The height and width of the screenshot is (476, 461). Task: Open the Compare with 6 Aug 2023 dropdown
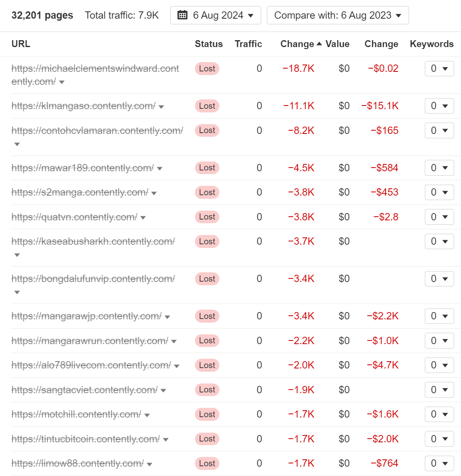point(338,15)
